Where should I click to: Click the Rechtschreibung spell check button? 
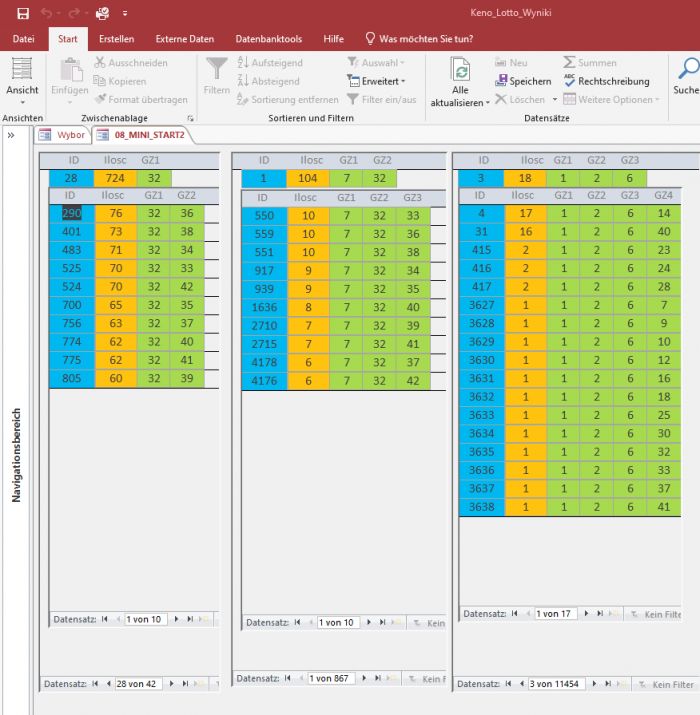(607, 81)
